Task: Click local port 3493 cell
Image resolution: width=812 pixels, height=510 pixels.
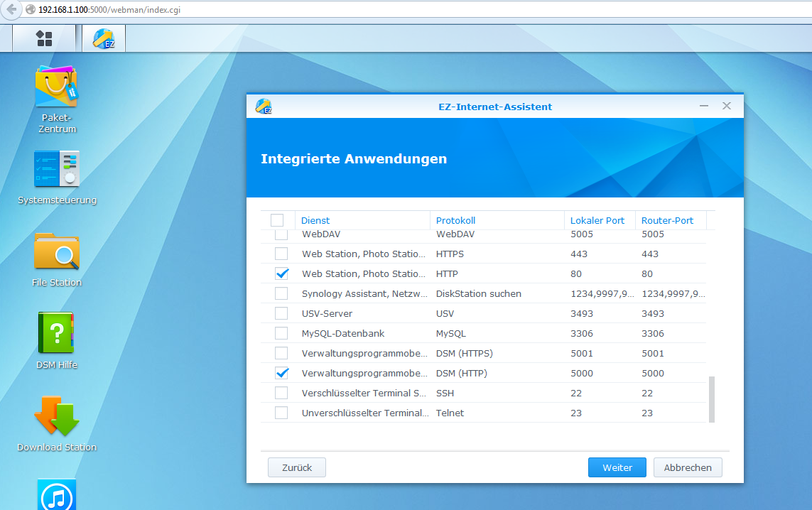Action: point(582,314)
